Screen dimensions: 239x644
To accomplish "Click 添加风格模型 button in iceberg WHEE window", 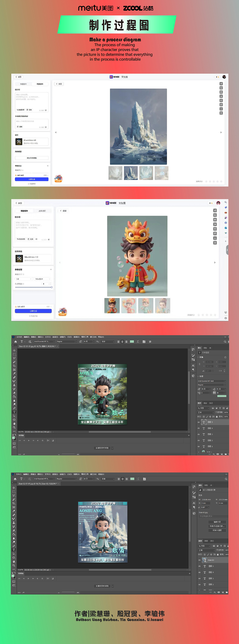I will tap(32, 158).
